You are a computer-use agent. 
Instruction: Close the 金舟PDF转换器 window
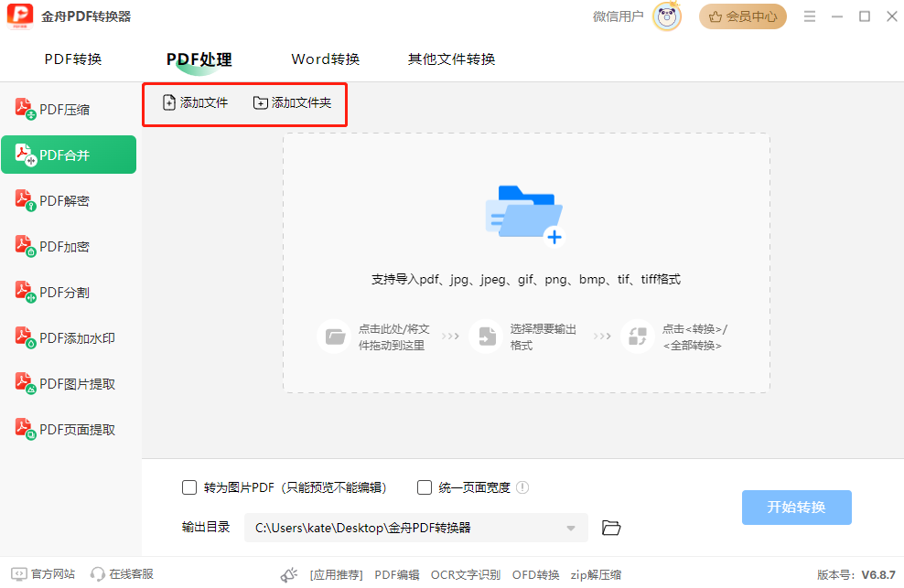[x=891, y=16]
